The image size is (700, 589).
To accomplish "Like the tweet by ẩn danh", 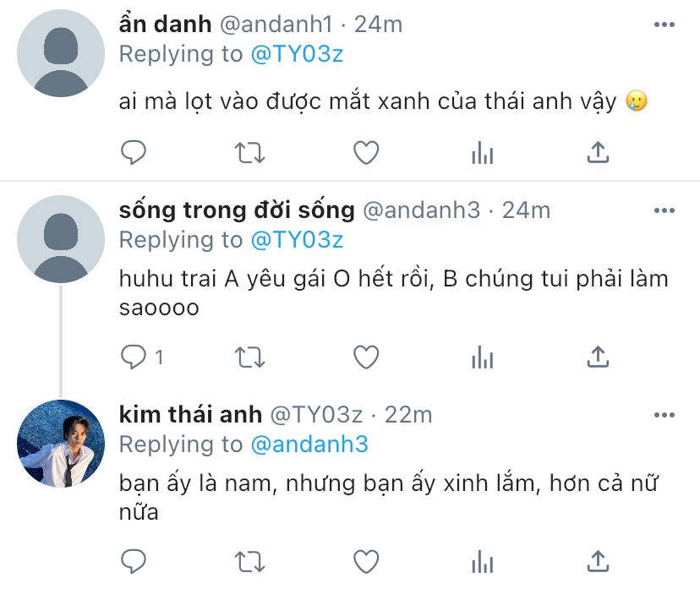I will 366,153.
